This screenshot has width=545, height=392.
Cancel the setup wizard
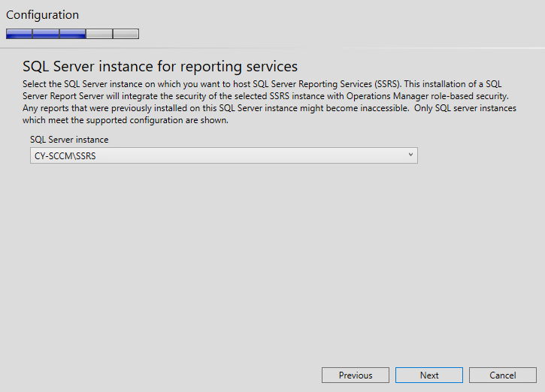click(x=503, y=375)
